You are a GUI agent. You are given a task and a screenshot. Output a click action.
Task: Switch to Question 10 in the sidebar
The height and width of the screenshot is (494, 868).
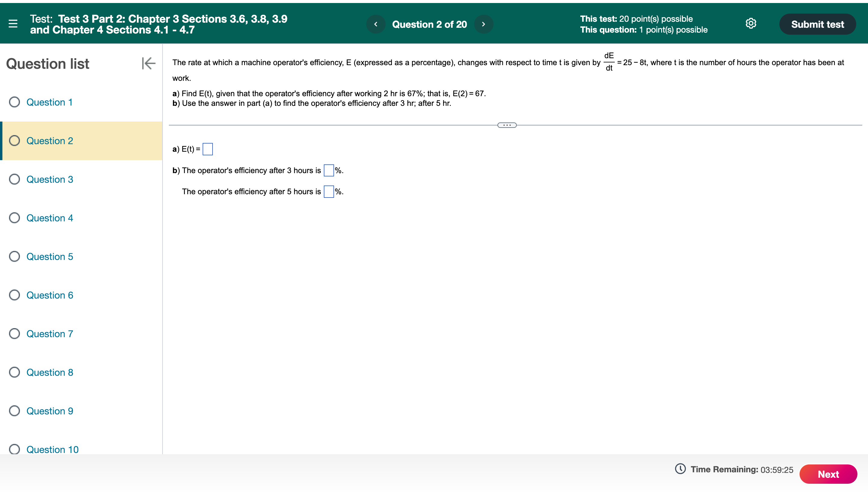[52, 449]
